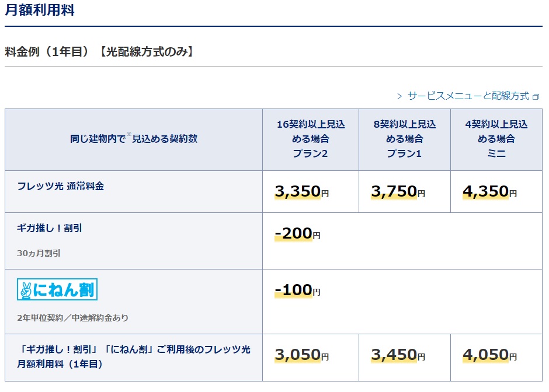Click the chevron arrow before サービスメニュー link
The image size is (549, 392).
tap(399, 96)
